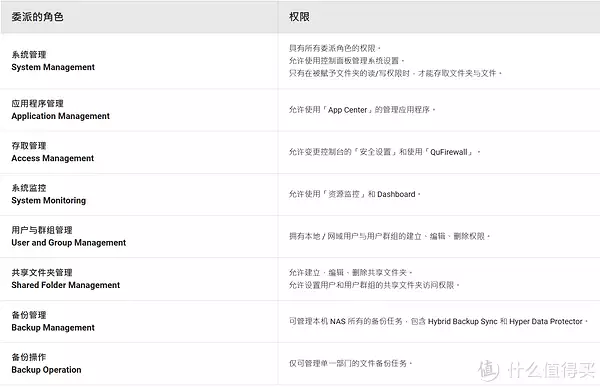Click the App Center permission description

coord(362,110)
